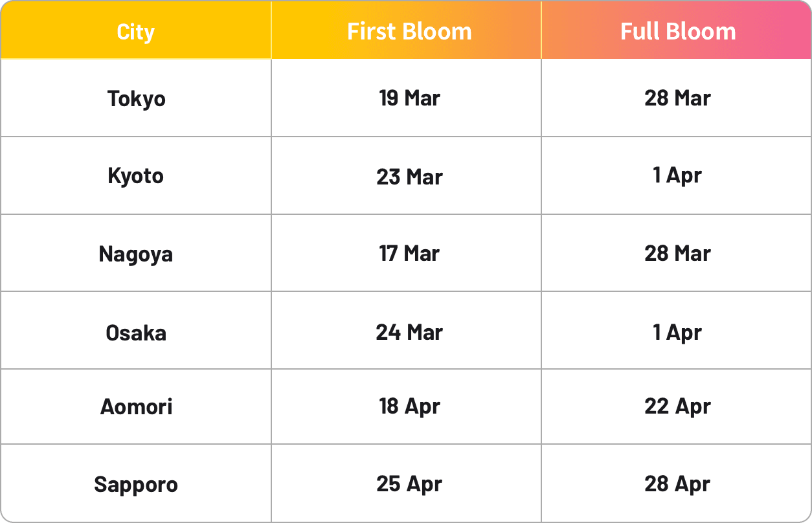Screen dimensions: 812x523
Task: Select Osaka's 24 Mar first bloom date
Action: click(x=409, y=333)
